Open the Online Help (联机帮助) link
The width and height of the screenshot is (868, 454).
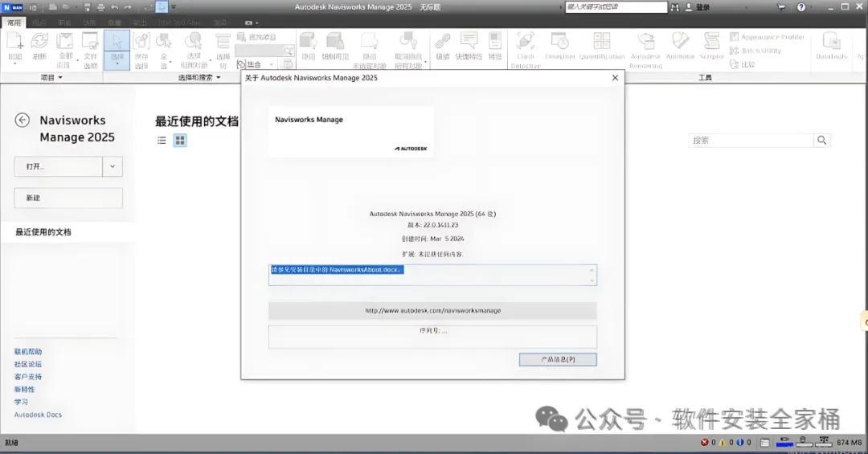pyautogui.click(x=28, y=352)
